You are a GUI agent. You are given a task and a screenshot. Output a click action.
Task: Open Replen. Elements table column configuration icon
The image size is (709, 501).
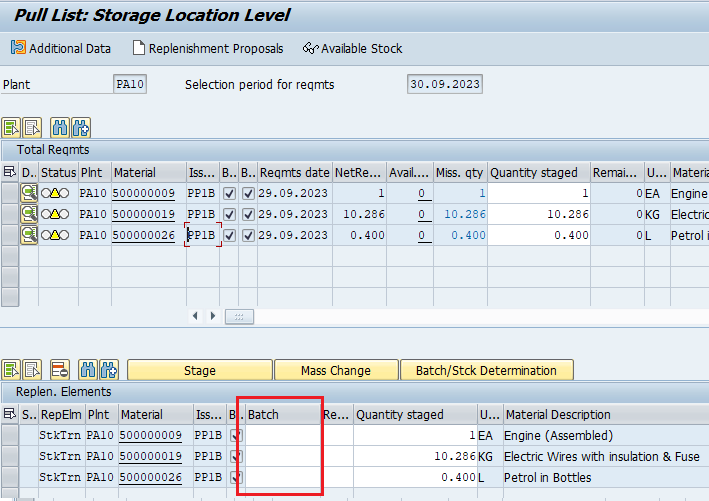[x=10, y=414]
